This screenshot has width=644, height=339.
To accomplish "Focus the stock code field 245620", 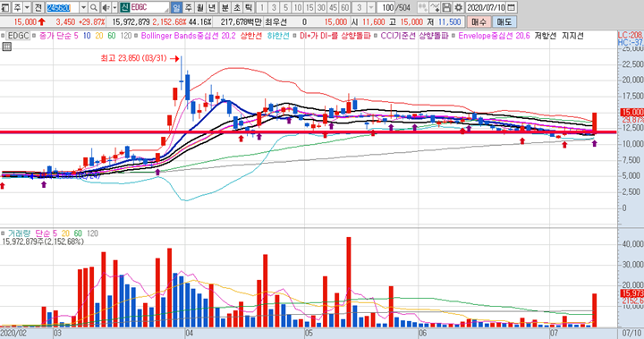I will pos(62,7).
